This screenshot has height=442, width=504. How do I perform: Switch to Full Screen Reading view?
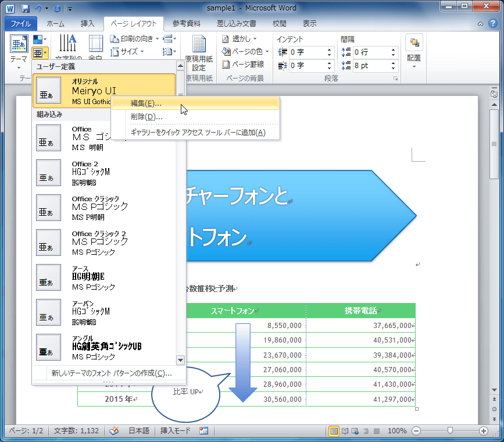pos(345,431)
